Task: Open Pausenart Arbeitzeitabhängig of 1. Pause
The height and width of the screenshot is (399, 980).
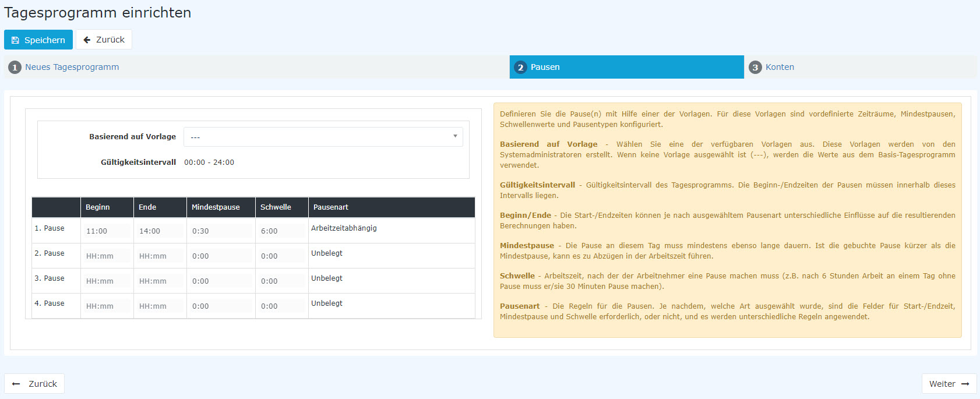Action: tap(344, 228)
